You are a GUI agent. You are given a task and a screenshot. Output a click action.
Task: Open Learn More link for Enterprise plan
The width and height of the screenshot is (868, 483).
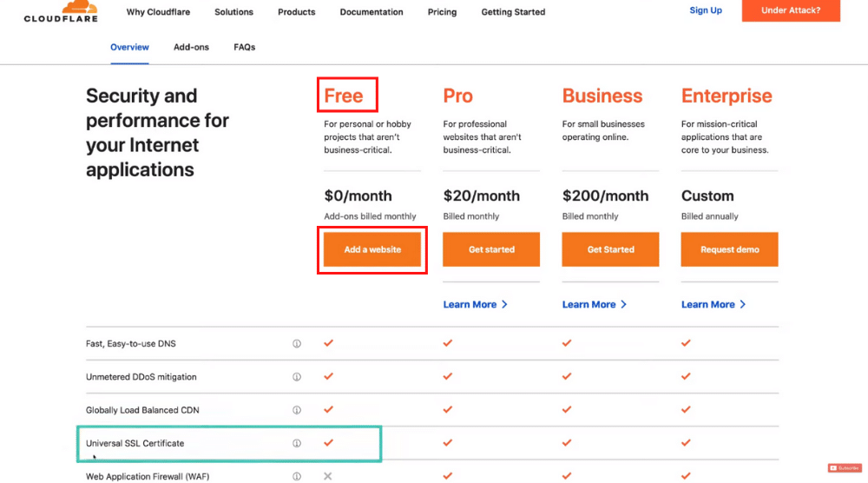pos(713,305)
